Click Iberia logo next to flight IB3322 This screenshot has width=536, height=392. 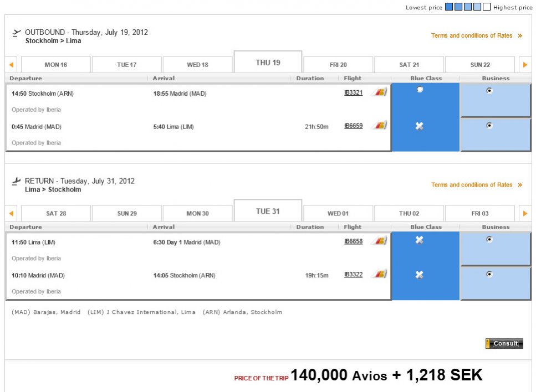[379, 274]
